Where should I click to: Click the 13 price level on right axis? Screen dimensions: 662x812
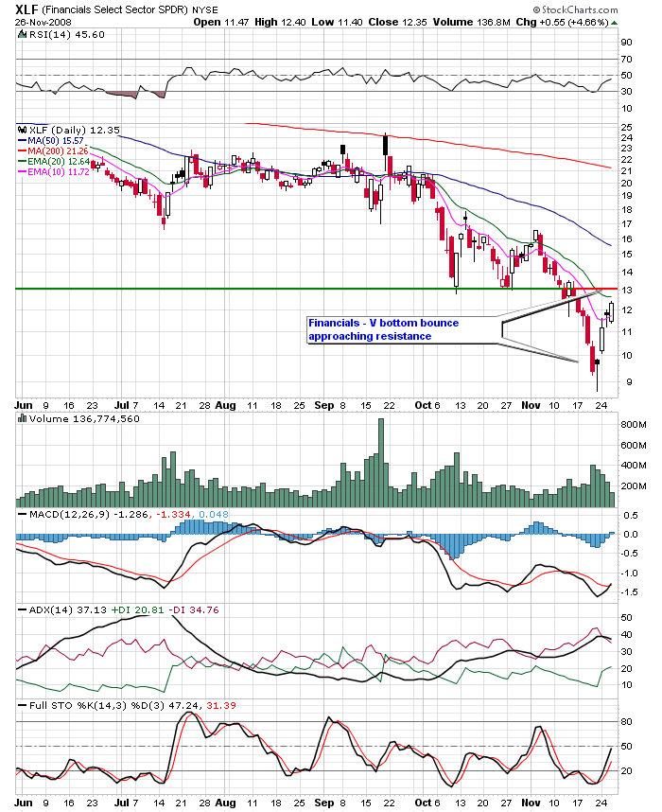click(626, 291)
